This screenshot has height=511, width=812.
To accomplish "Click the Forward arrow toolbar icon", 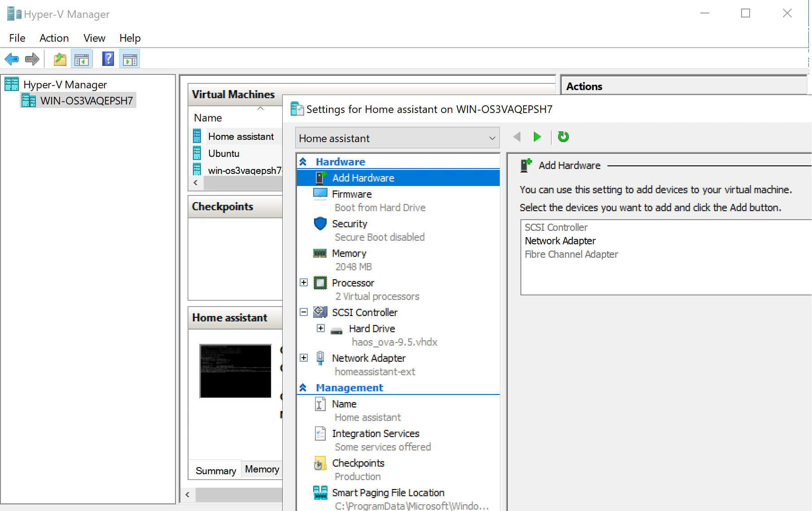I will tap(32, 59).
